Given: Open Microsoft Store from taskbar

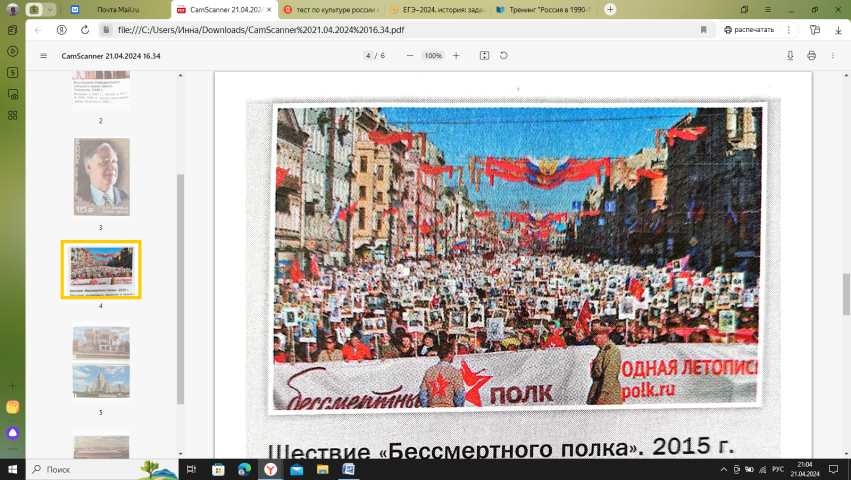Looking at the screenshot, I should click(218, 469).
